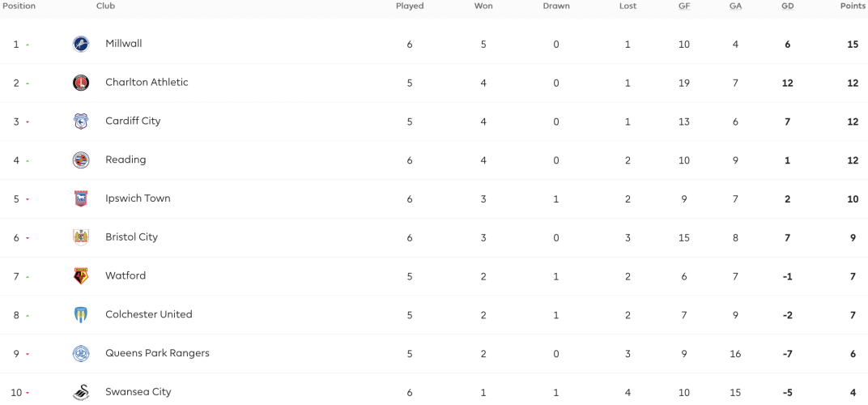Screen dimensions: 868x405
Task: Sort table by Points column header
Action: pyautogui.click(x=853, y=6)
